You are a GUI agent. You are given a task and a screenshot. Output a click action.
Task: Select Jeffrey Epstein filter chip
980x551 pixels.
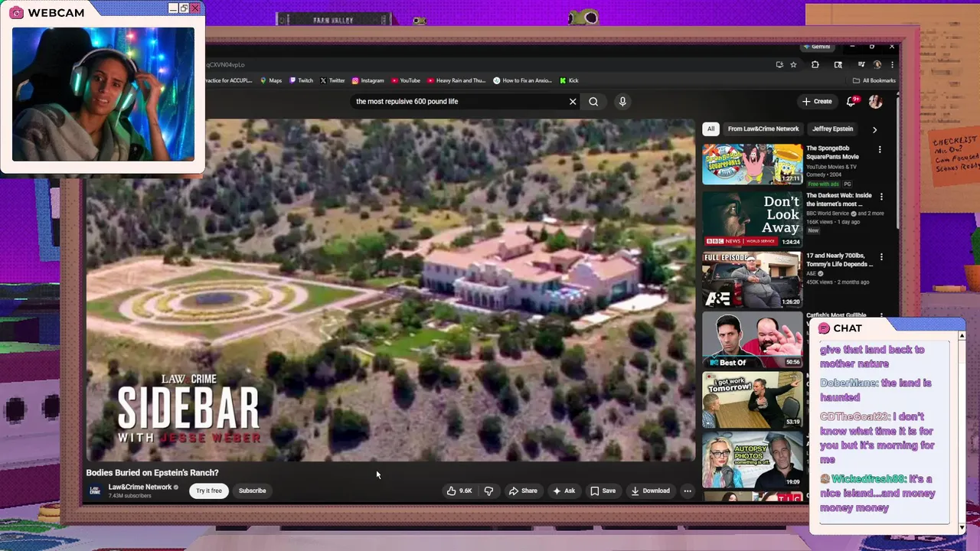pos(832,129)
